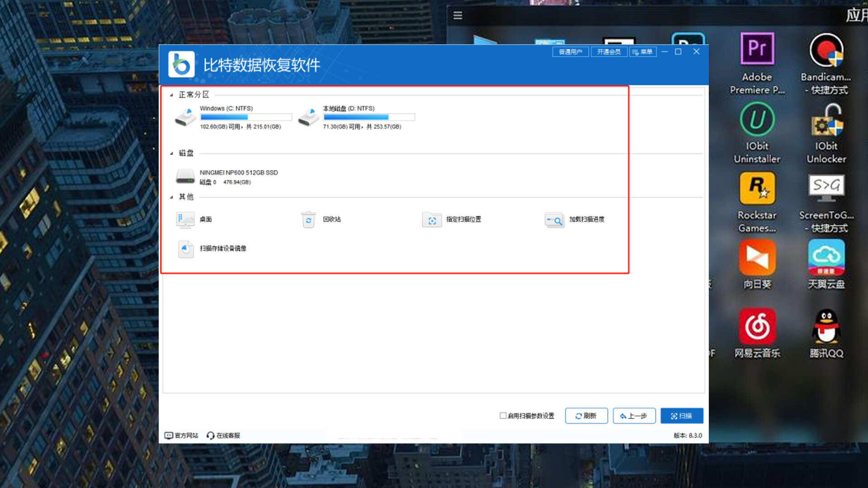Close the data recovery software window
This screenshot has width=868, height=488.
[697, 52]
